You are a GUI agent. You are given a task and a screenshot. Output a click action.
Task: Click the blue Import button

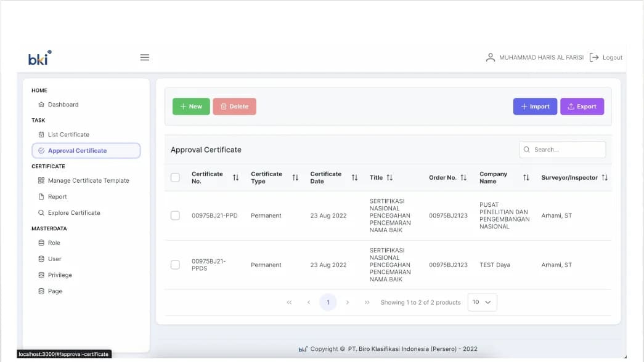(535, 107)
